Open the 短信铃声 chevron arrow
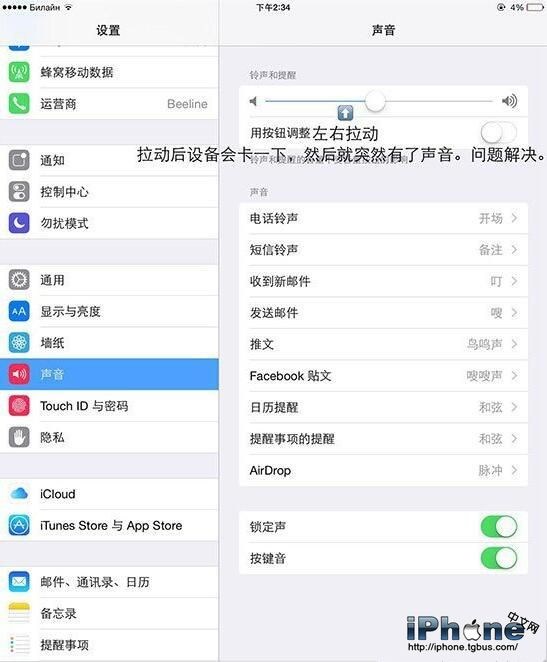This screenshot has height=662, width=547. 514,250
